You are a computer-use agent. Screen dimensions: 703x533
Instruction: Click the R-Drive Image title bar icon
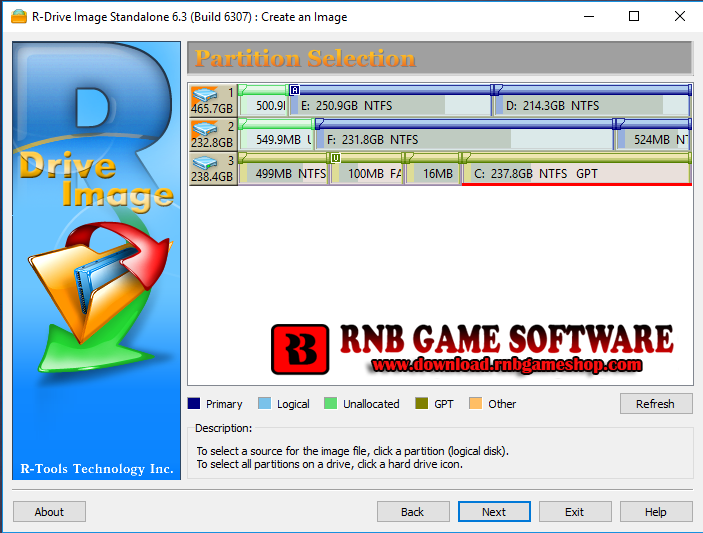(19, 17)
